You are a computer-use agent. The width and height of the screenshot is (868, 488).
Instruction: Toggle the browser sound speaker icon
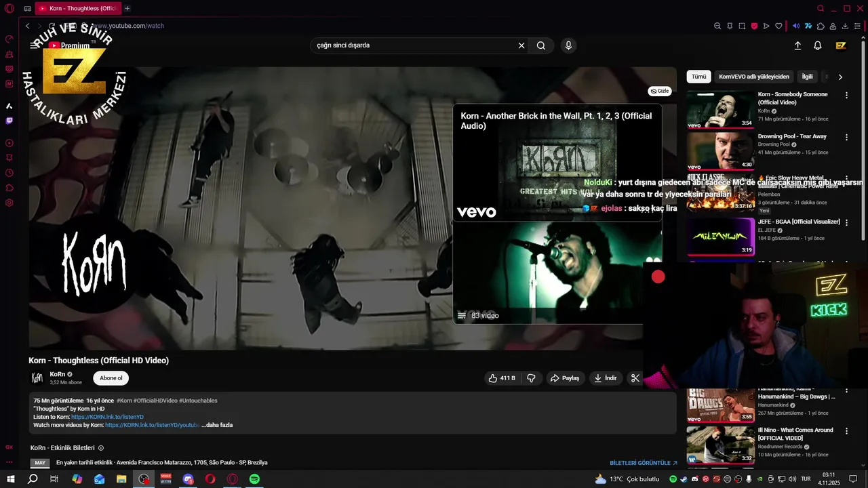point(796,26)
